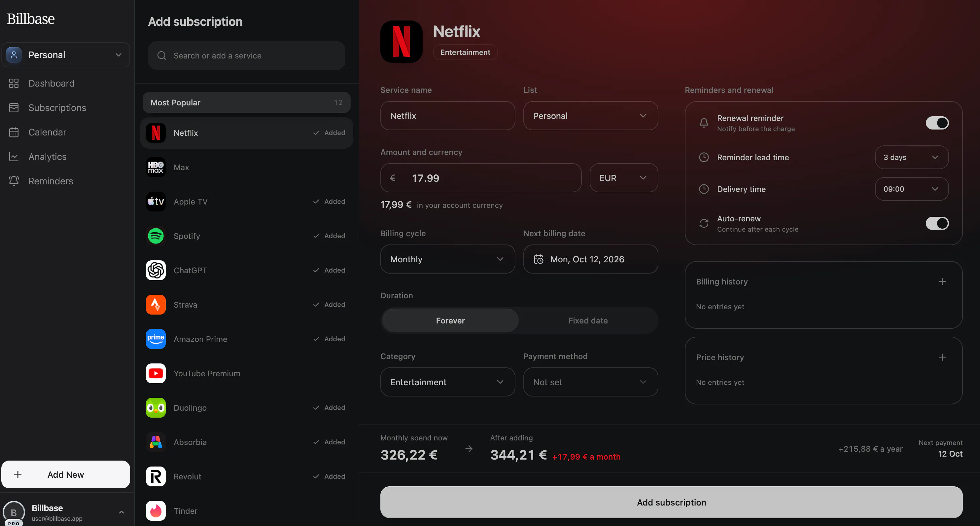
Task: Select the Fixed date duration option
Action: click(588, 320)
